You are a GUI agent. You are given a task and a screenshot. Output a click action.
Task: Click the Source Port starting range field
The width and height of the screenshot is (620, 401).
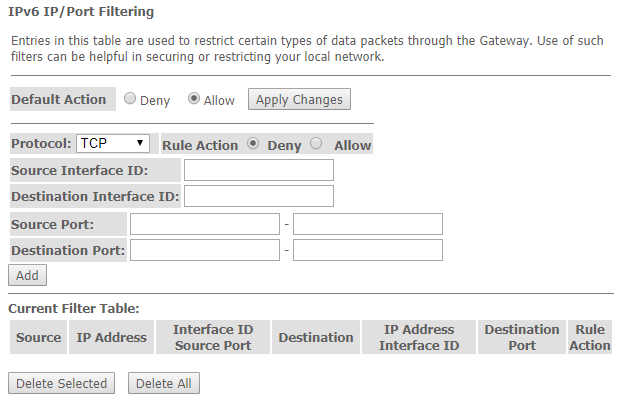point(205,224)
